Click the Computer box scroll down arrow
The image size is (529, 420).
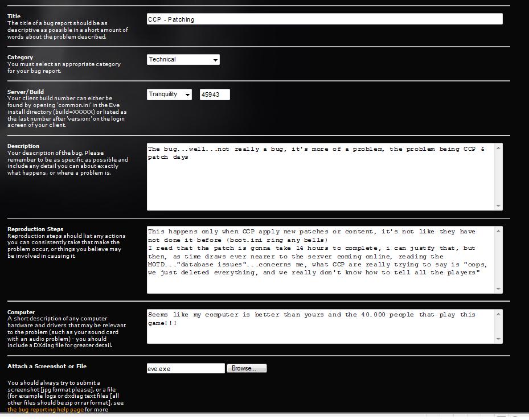pos(499,339)
